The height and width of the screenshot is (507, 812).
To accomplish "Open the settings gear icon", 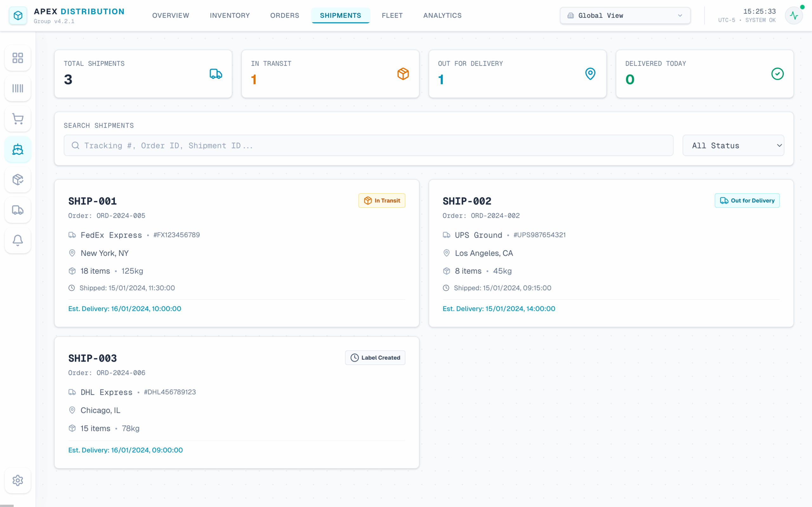I will click(x=18, y=480).
